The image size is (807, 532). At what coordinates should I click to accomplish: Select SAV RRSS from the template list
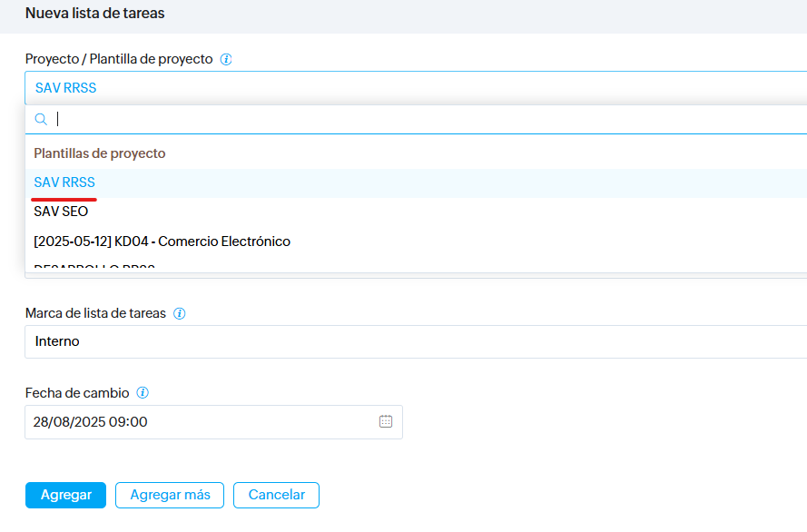pos(64,182)
